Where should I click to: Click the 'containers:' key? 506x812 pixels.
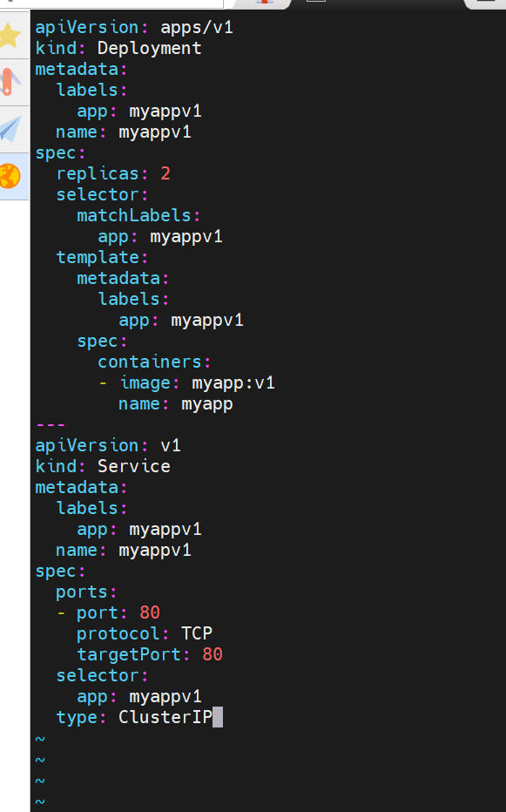tap(154, 362)
